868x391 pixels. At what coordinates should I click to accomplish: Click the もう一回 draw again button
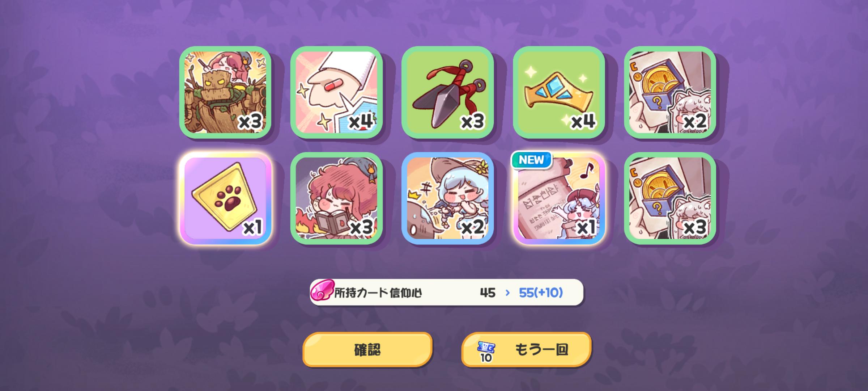tap(526, 350)
